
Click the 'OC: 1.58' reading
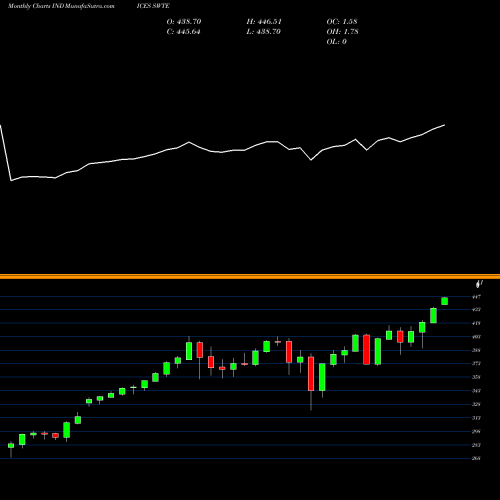point(342,22)
